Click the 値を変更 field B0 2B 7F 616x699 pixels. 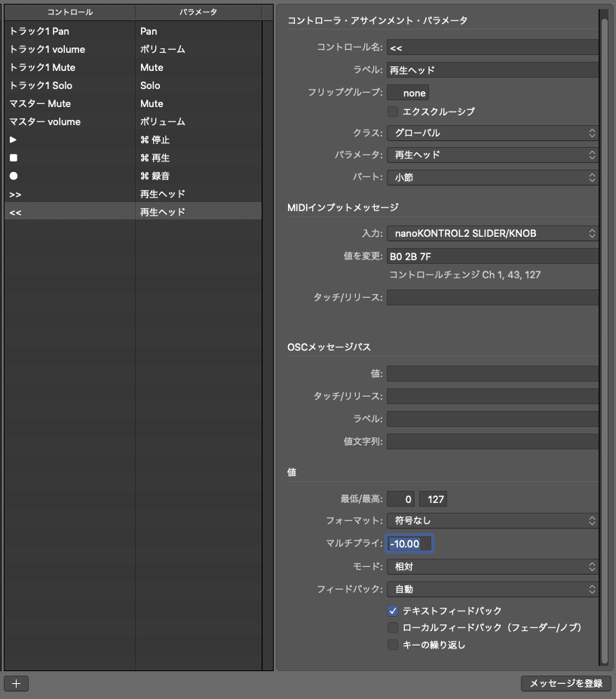[492, 256]
